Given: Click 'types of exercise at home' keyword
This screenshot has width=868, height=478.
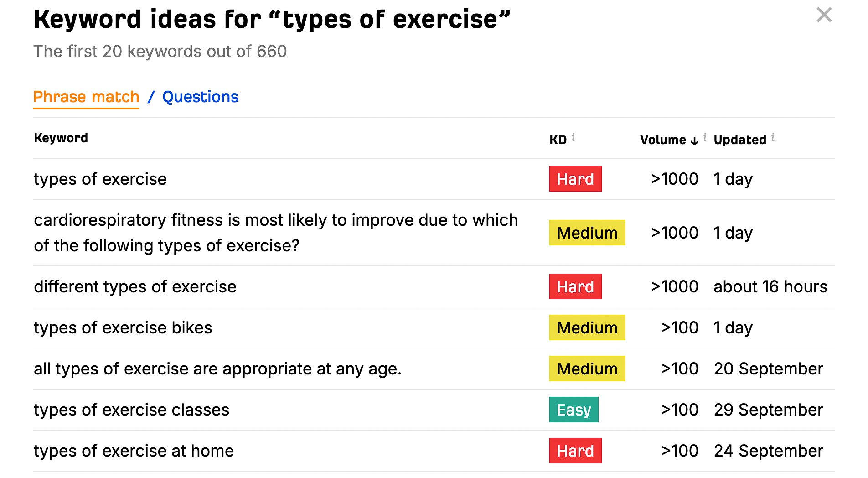Looking at the screenshot, I should click(x=134, y=451).
